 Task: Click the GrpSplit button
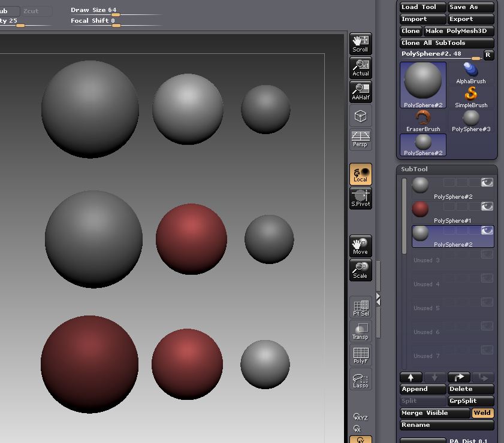[470, 401]
